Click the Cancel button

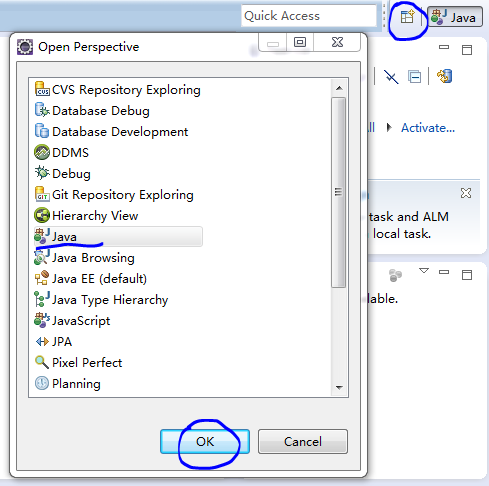tap(303, 442)
